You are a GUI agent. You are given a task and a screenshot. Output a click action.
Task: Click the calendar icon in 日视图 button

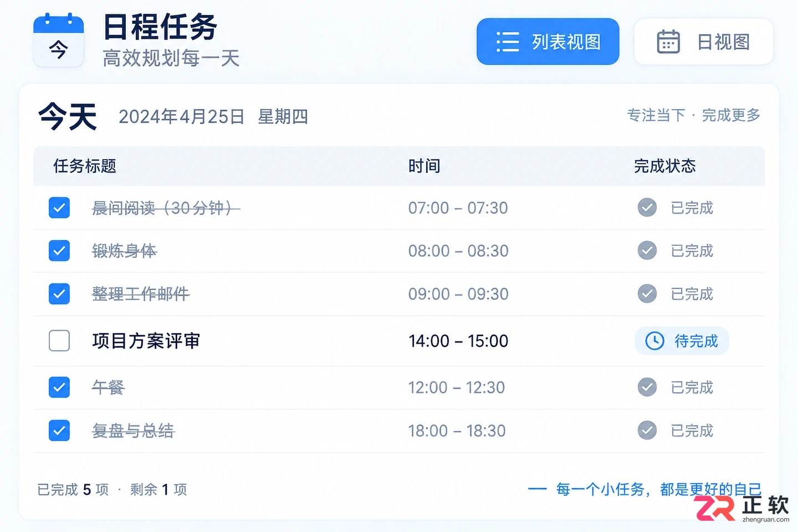click(x=668, y=42)
